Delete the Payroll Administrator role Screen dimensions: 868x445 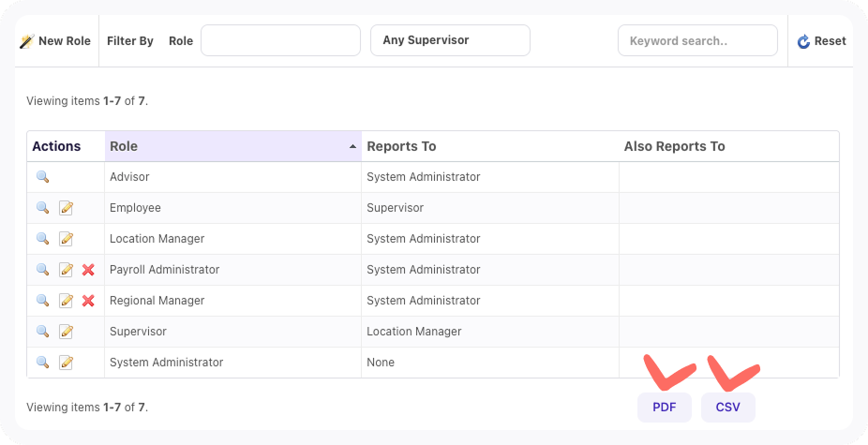pos(88,270)
